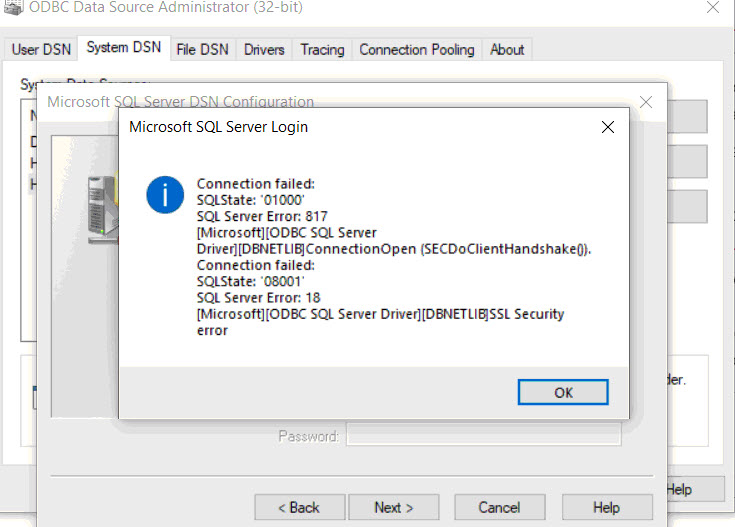Click OK in the SQL Server Login dialog

coord(563,392)
